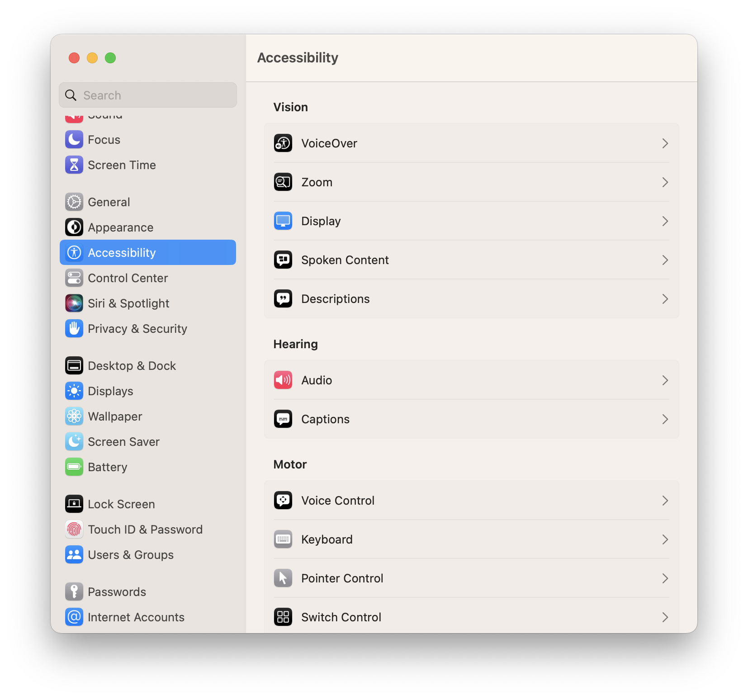Viewport: 748px width, 700px height.
Task: Expand the Descriptions row chevron
Action: pos(665,299)
